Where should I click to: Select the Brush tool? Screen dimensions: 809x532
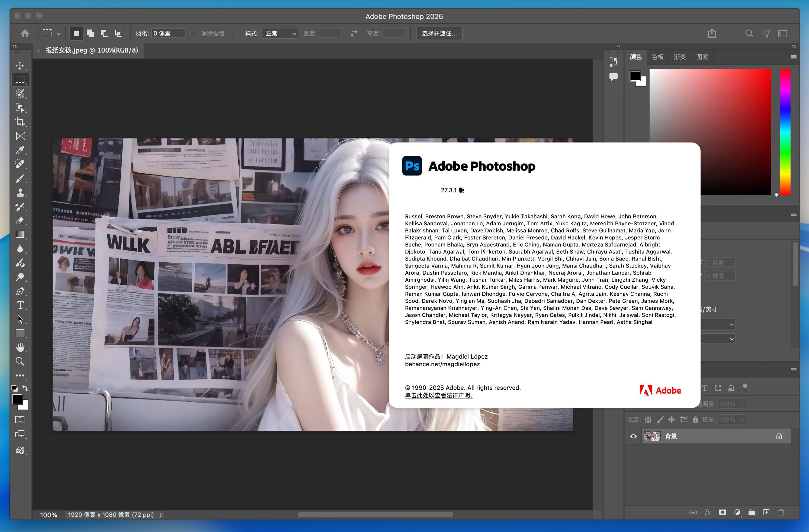(x=20, y=178)
